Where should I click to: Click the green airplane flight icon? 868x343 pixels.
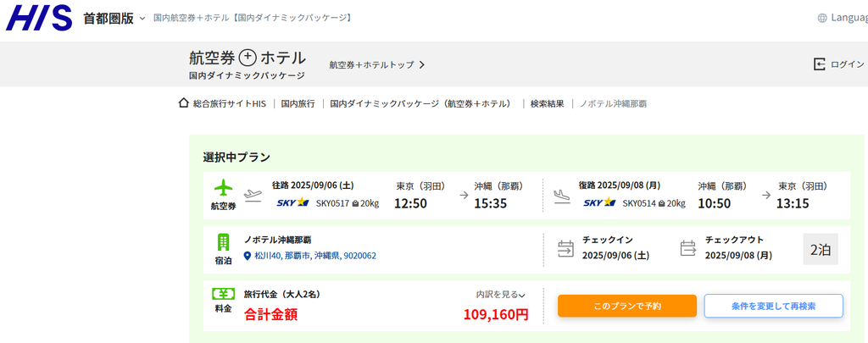223,187
